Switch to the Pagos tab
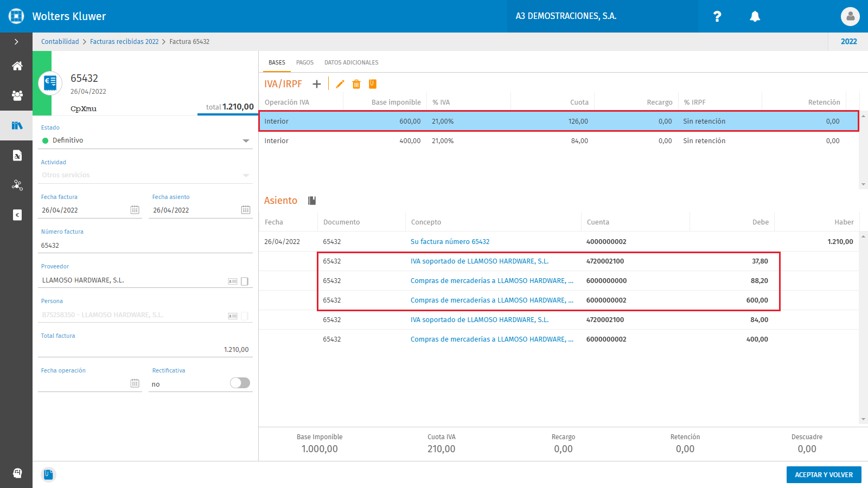The image size is (868, 488). pyautogui.click(x=305, y=62)
